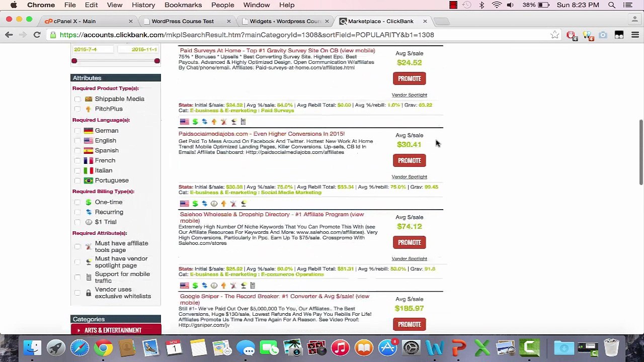The width and height of the screenshot is (644, 362).
Task: Click the blue recurring arrows icon in Paidsocialmediajobs row
Action: [x=204, y=204]
